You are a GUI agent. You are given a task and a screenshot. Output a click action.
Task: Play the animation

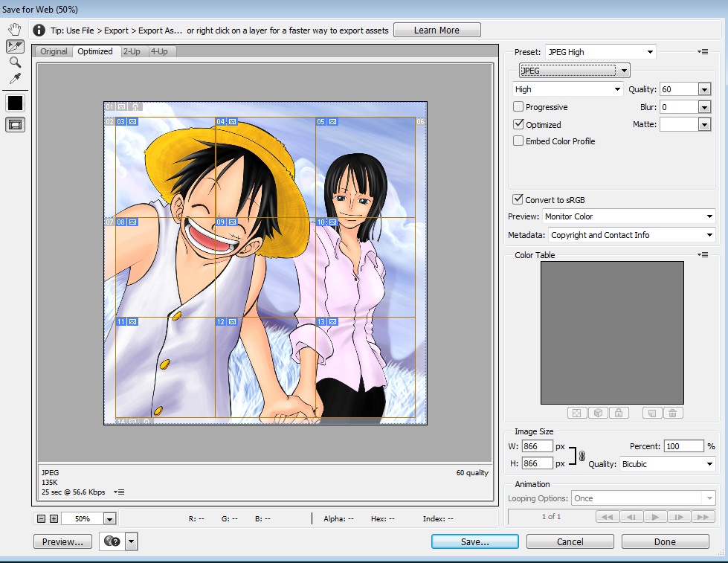(x=655, y=517)
